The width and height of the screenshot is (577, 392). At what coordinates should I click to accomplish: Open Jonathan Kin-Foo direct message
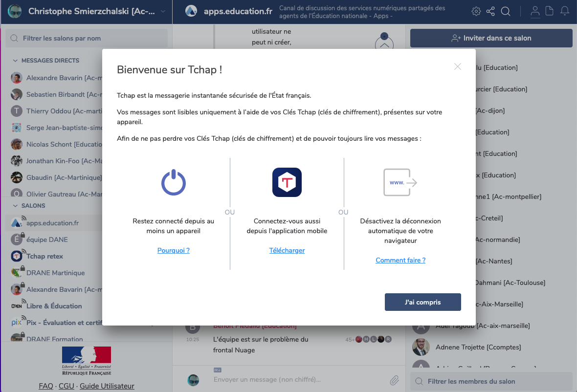click(x=55, y=161)
